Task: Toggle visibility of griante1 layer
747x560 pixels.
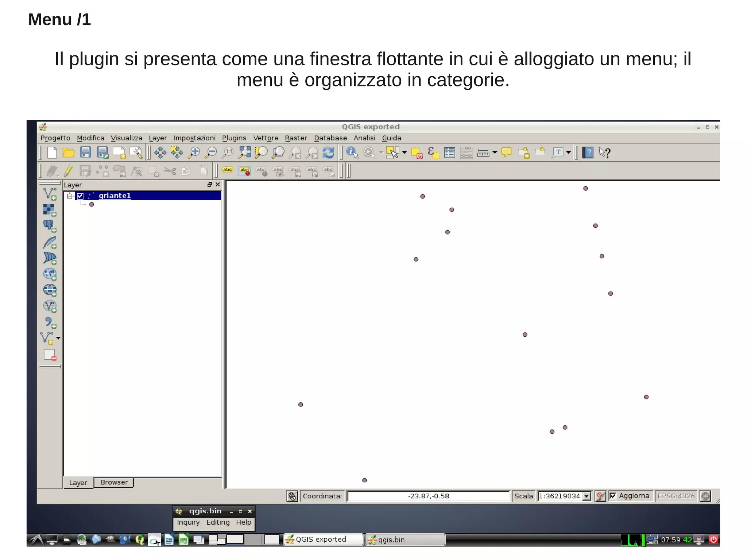Action: pos(80,196)
